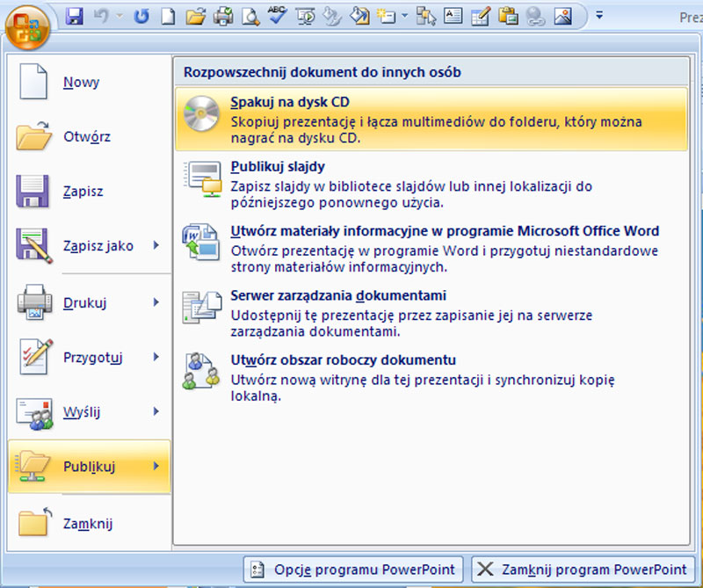703x588 pixels.
Task: Click the Drukuj printer icon in the menu
Action: 34,301
